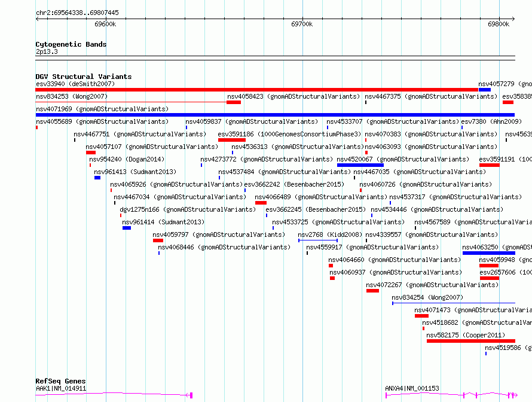Click the 69800k ruler position label
The image size is (532, 402).
(x=499, y=24)
